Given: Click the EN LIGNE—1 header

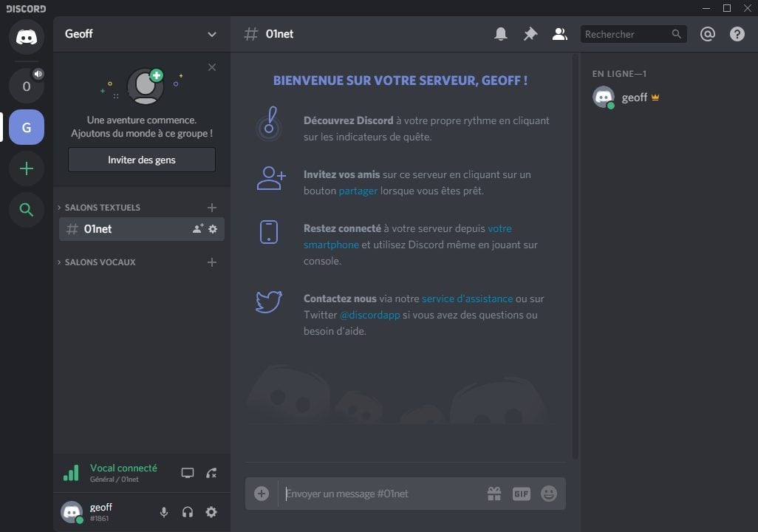Looking at the screenshot, I should [619, 74].
